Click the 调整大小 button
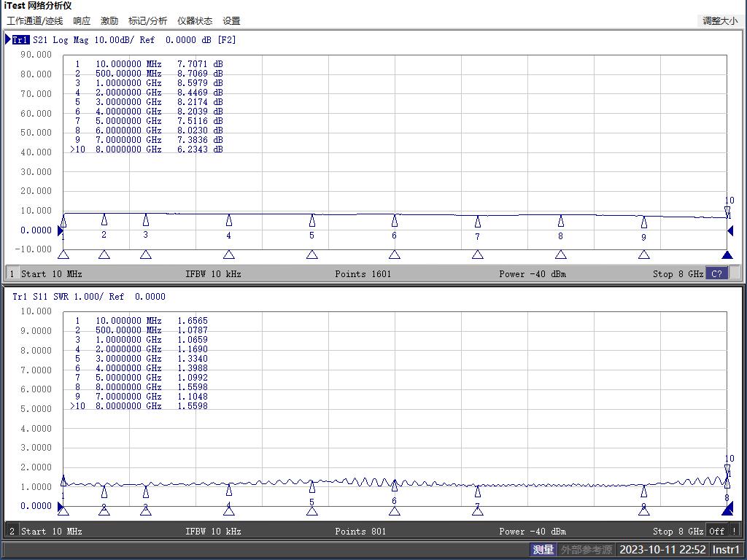Viewport: 747px width, 560px height. pyautogui.click(x=719, y=21)
